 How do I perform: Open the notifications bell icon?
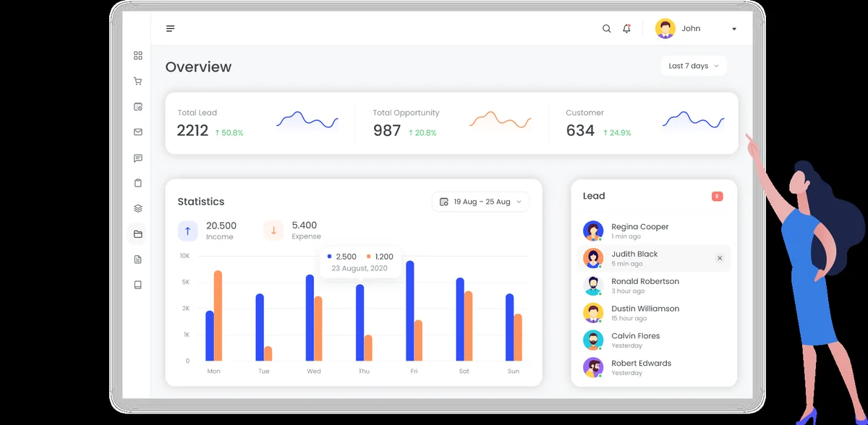(x=626, y=29)
